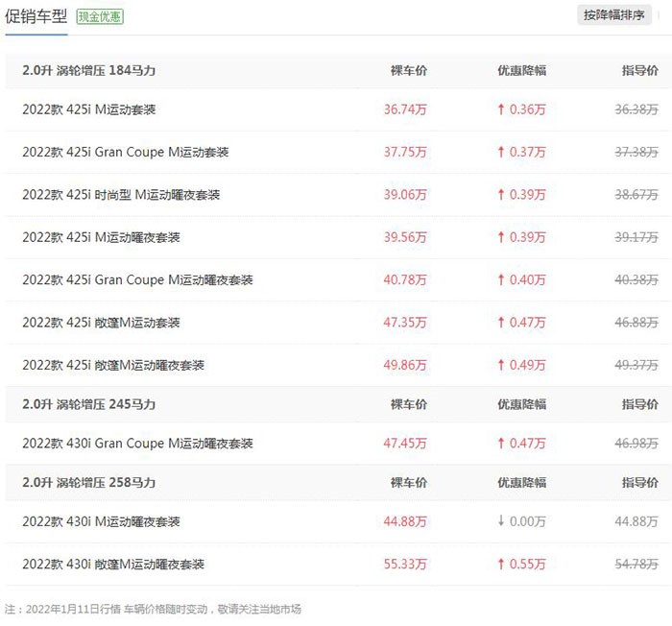Click the 49.86万 bare car price
Screen dimensions: 672x626
click(x=405, y=365)
